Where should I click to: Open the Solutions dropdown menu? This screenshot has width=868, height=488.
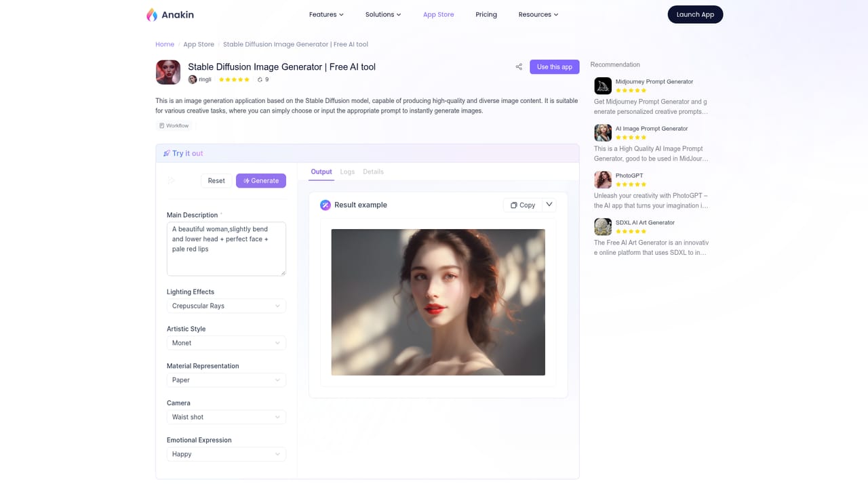coord(383,14)
